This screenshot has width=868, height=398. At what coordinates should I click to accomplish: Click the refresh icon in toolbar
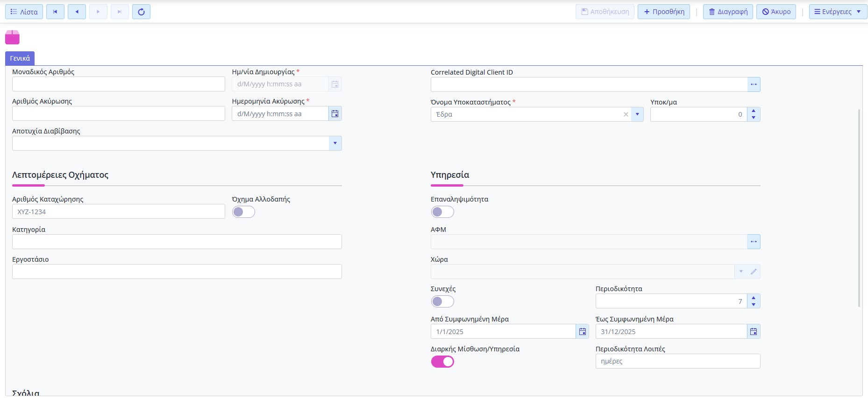click(141, 12)
